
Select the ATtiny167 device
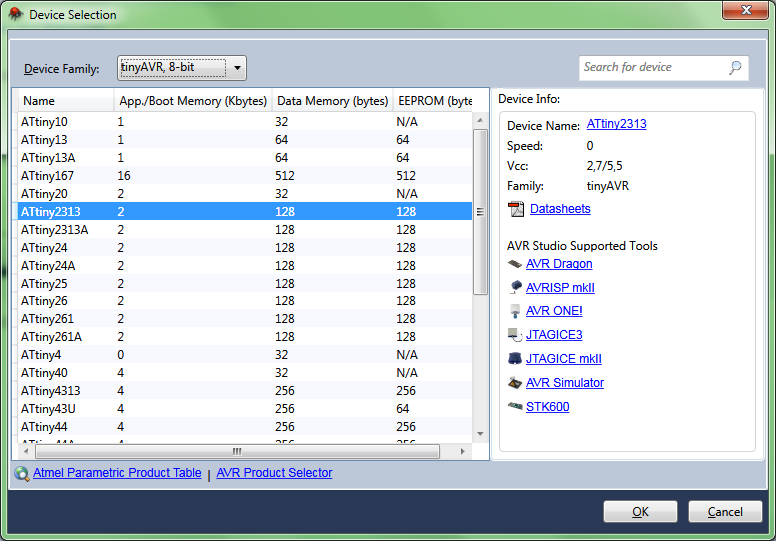pos(245,176)
